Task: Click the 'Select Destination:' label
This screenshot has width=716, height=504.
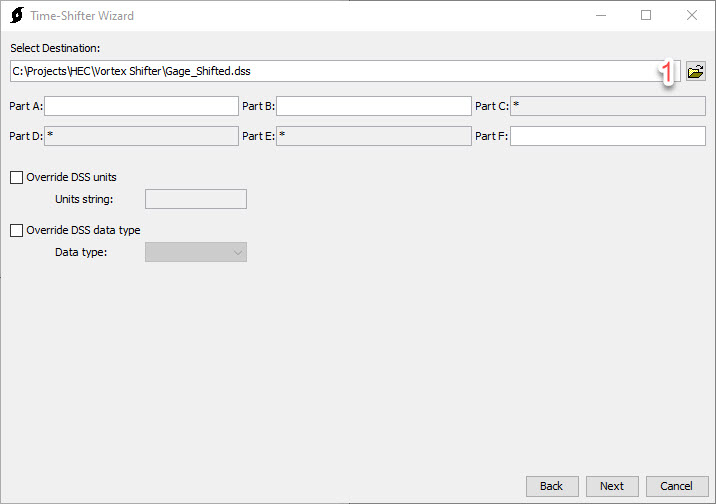Action: [55, 48]
